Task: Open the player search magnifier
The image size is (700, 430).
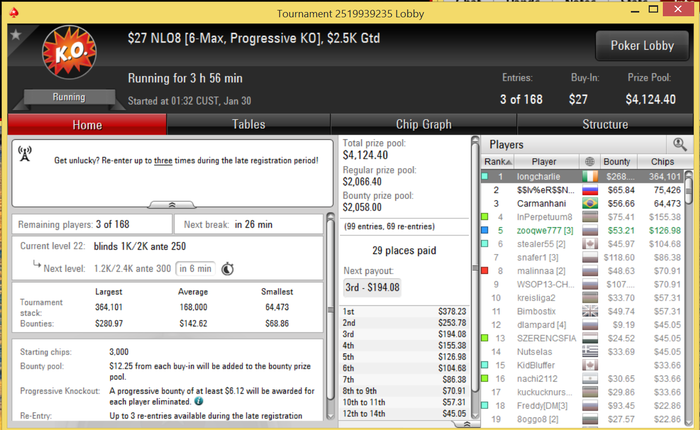Action: 679,144
